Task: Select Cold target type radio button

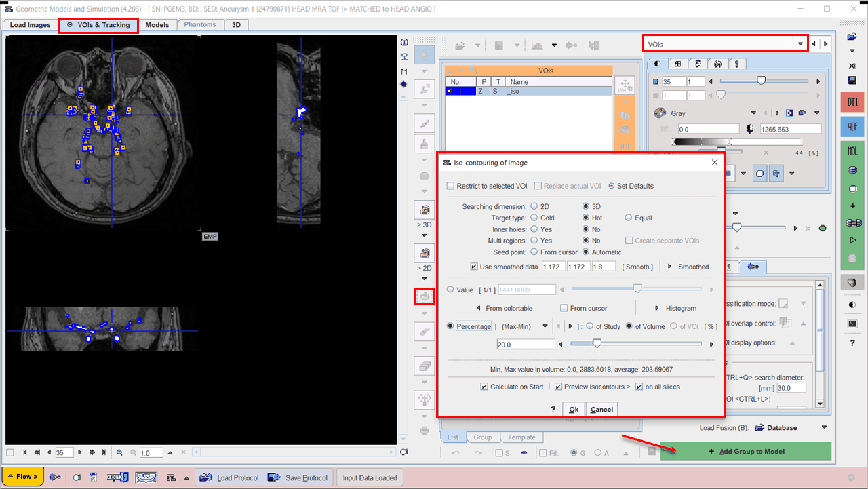Action: (x=534, y=218)
